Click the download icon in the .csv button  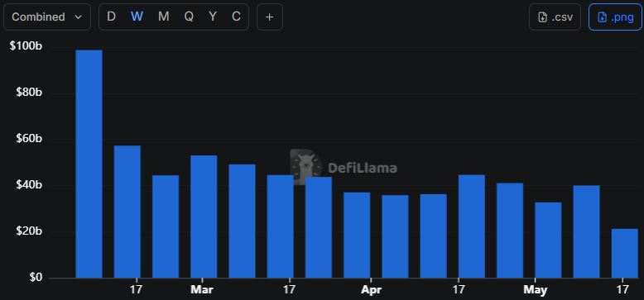coord(542,17)
